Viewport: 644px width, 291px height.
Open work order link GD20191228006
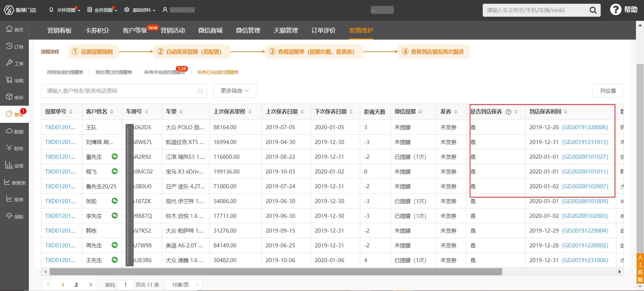(585, 127)
